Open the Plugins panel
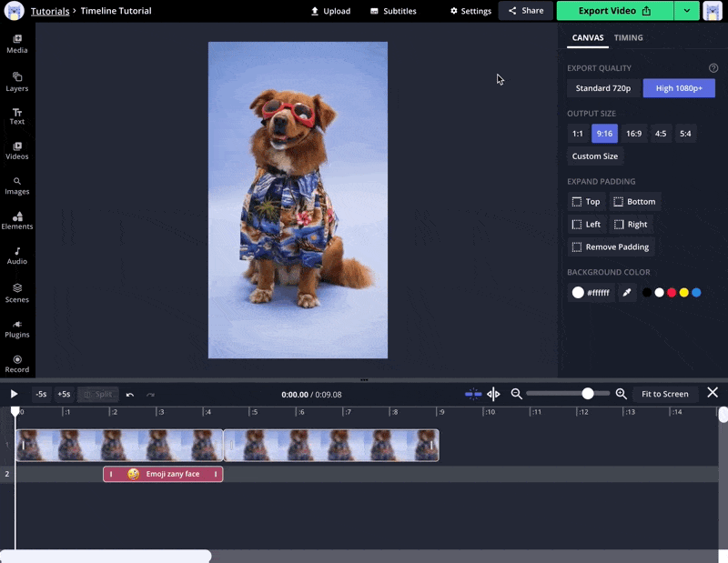This screenshot has height=563, width=728. 17,328
